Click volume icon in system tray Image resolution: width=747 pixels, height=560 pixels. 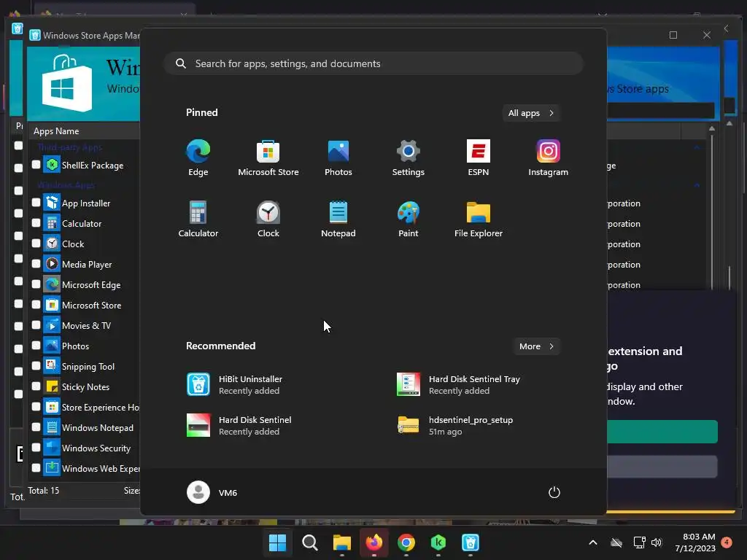coord(657,542)
